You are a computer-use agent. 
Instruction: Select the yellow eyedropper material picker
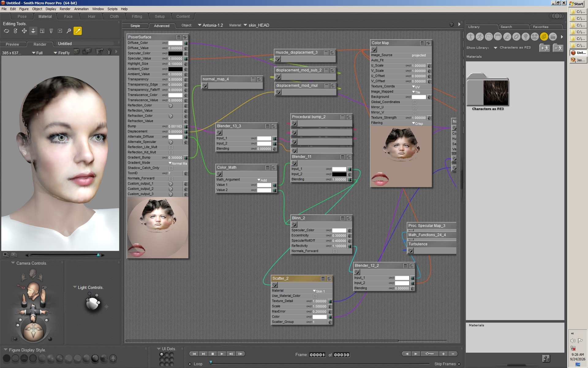pyautogui.click(x=78, y=31)
